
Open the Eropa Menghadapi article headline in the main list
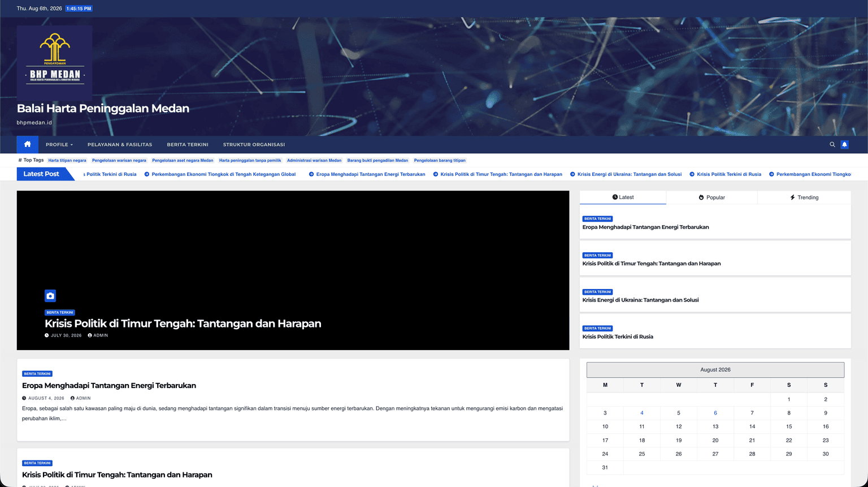pos(109,386)
